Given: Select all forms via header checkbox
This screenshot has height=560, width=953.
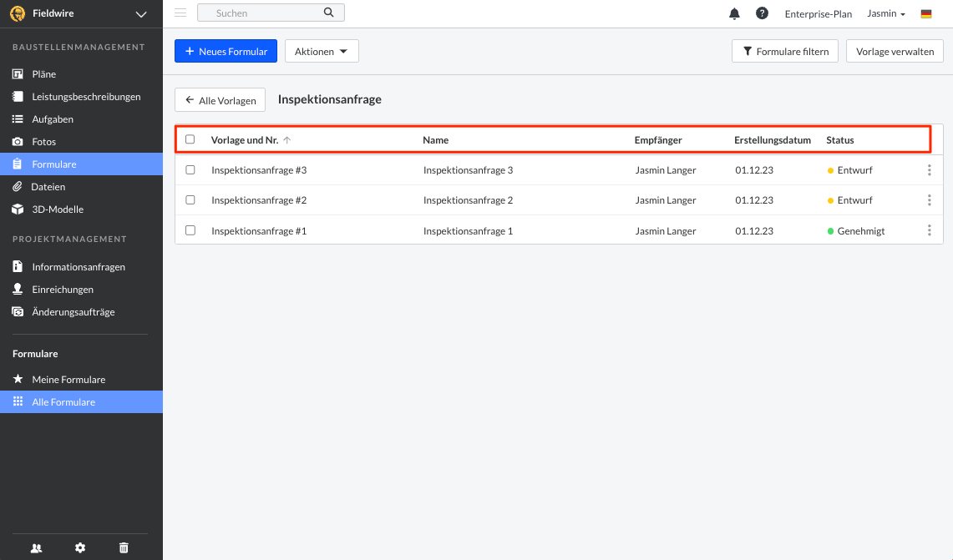Looking at the screenshot, I should click(190, 139).
